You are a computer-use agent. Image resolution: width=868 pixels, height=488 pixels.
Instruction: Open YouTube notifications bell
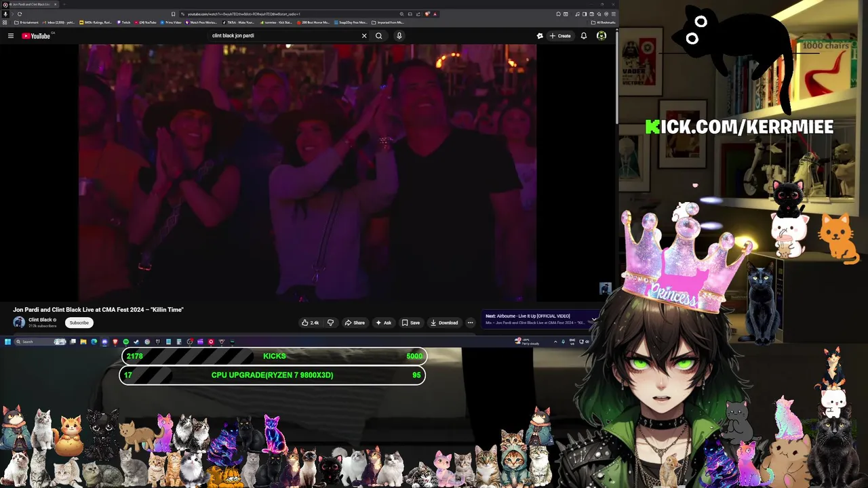pos(584,36)
